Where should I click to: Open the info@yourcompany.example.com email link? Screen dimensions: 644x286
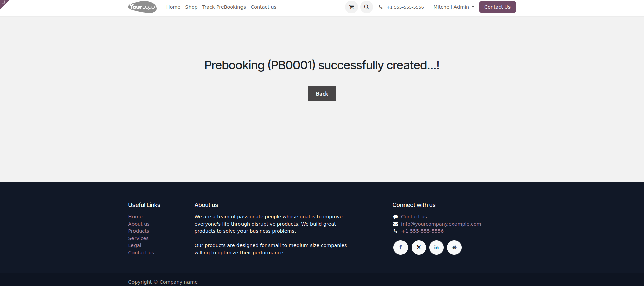(441, 224)
